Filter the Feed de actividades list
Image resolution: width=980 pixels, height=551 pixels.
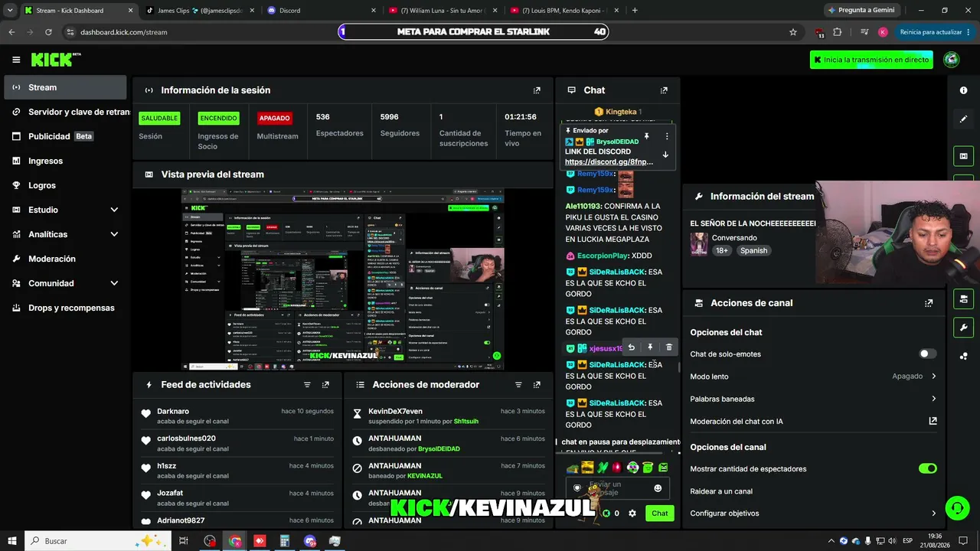(x=307, y=385)
